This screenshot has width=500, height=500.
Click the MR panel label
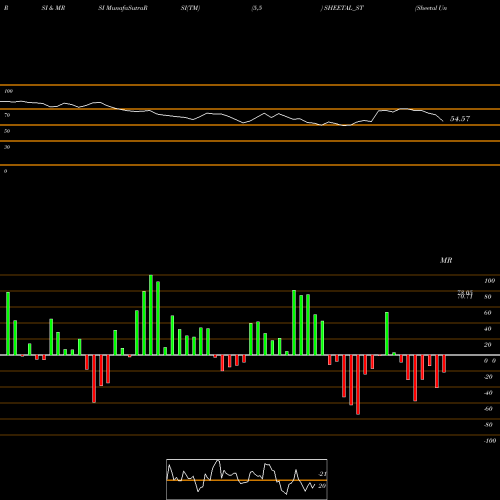point(446,260)
